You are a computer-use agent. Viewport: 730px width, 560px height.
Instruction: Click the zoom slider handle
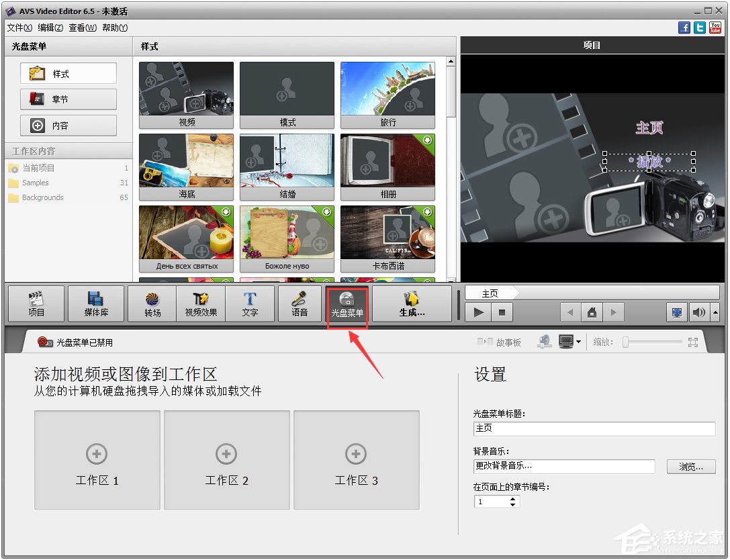(x=626, y=342)
